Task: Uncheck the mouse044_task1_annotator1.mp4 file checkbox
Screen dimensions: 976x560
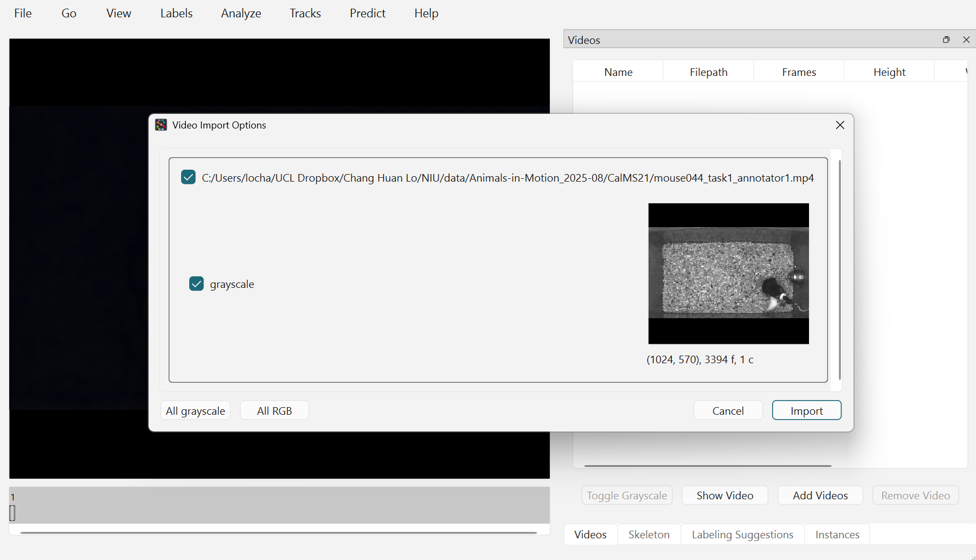Action: 188,177
